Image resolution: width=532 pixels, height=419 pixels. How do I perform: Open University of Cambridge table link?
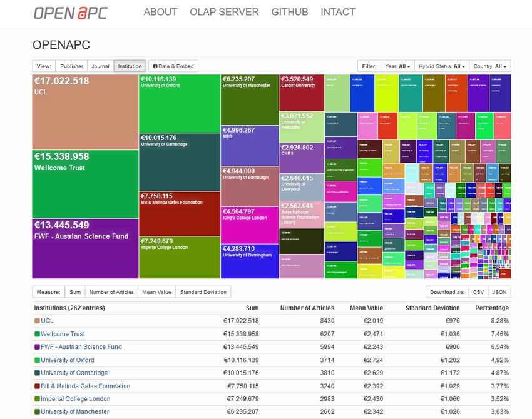[x=74, y=373]
